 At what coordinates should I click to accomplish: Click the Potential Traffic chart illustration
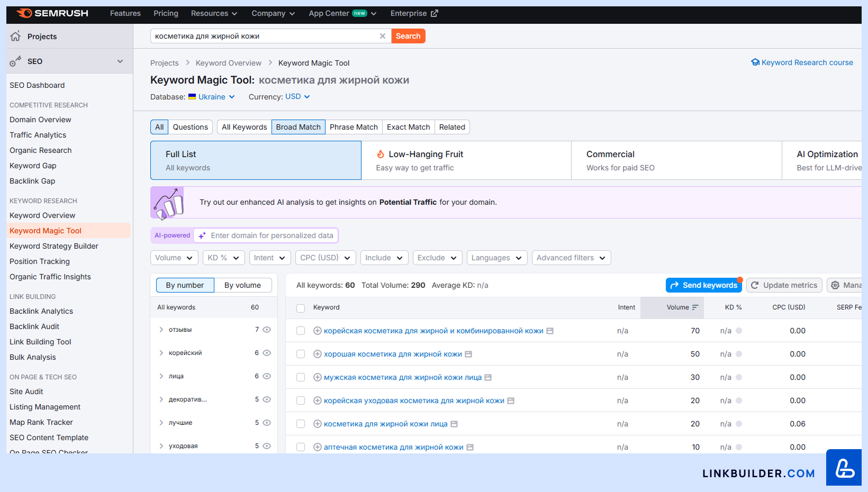point(167,203)
